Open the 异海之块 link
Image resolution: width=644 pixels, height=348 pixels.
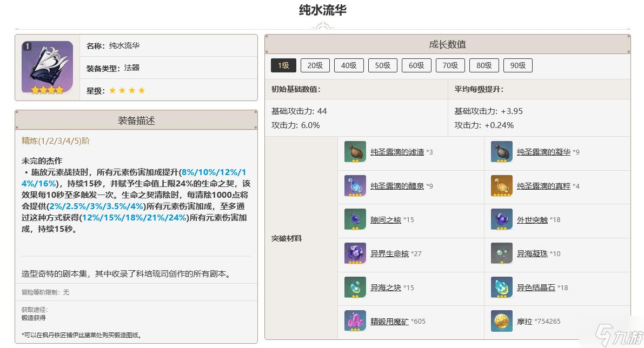(x=386, y=287)
